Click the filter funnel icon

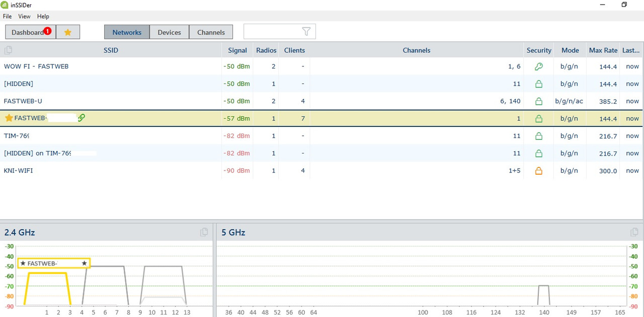click(306, 32)
